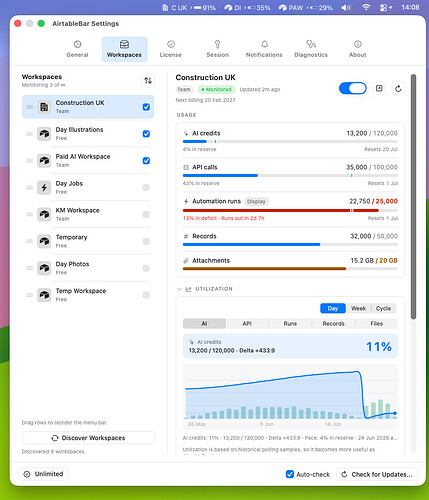Collapse the Utilization section chevron
The width and height of the screenshot is (429, 500).
tap(179, 289)
